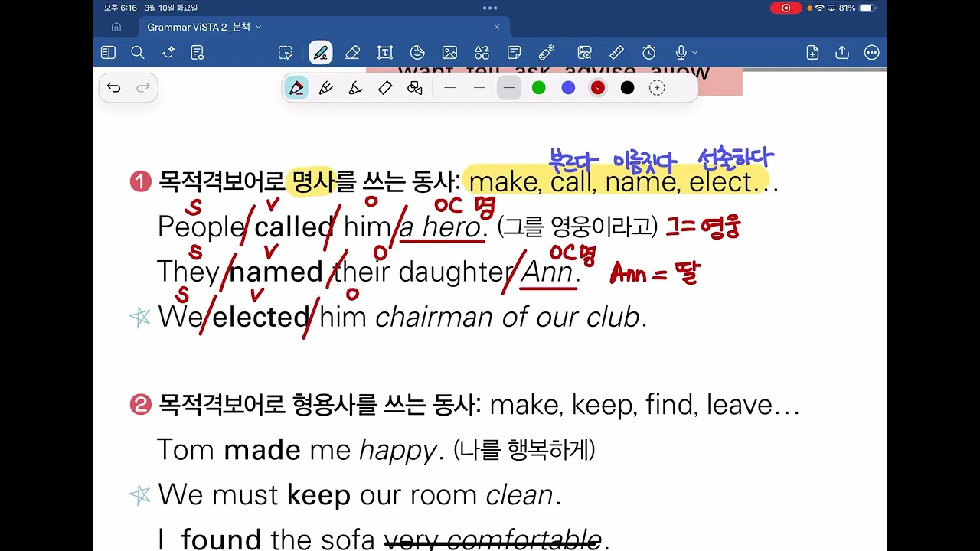Screen dimensions: 980x551
Task: Choose the ballpoint pen style
Action: click(x=326, y=88)
